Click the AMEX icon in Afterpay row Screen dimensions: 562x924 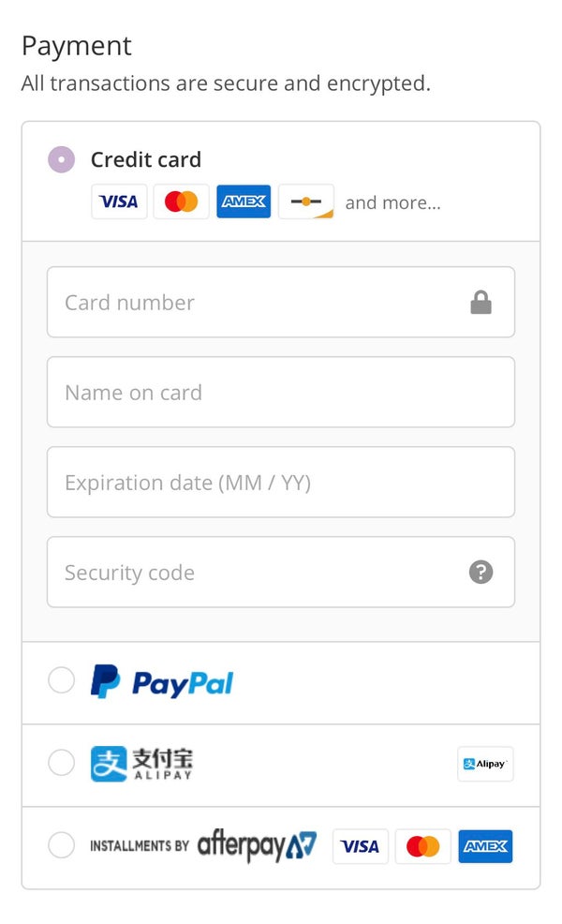[x=485, y=846]
